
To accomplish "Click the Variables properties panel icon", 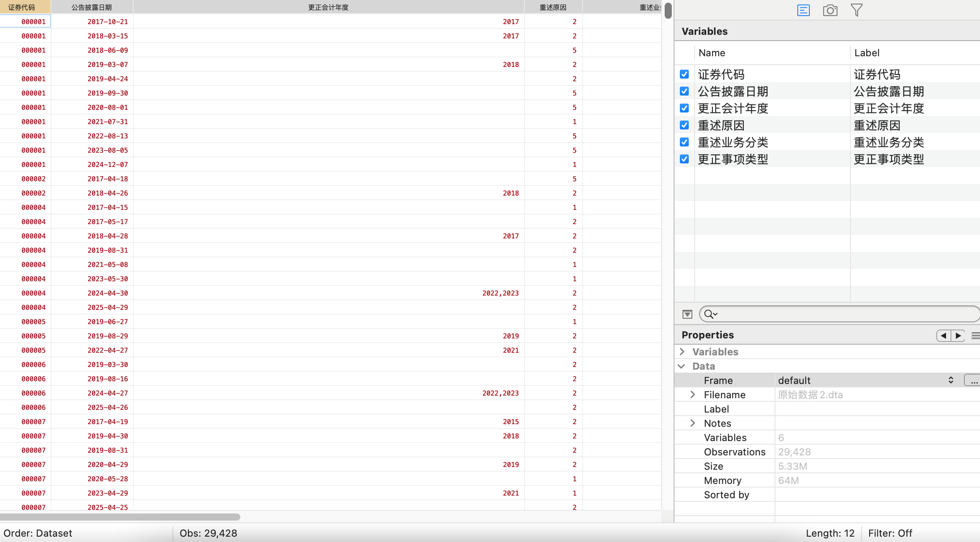I will [803, 10].
